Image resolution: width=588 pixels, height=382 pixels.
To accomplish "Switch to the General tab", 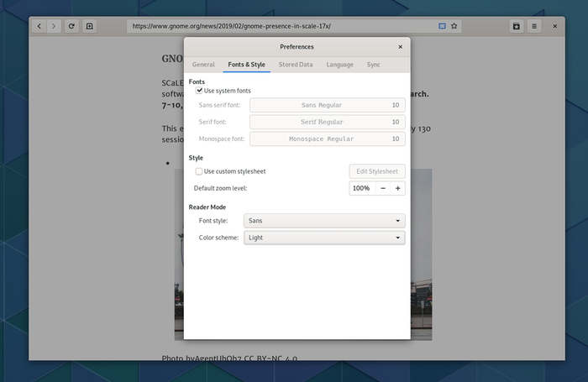I will 203,65.
